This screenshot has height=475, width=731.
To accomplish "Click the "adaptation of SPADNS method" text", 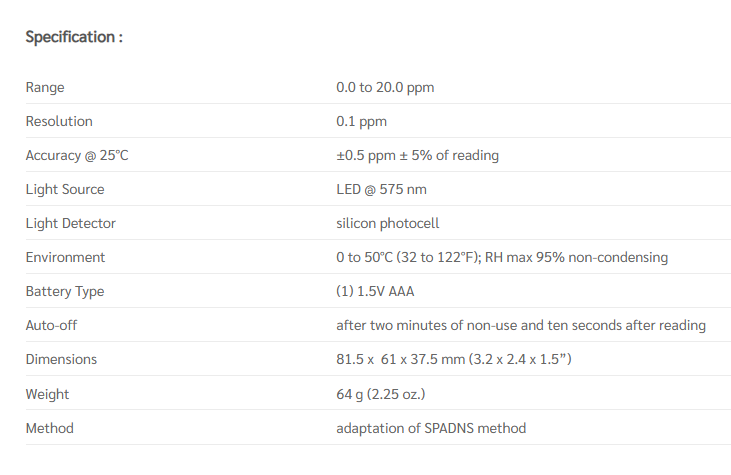I will [431, 428].
